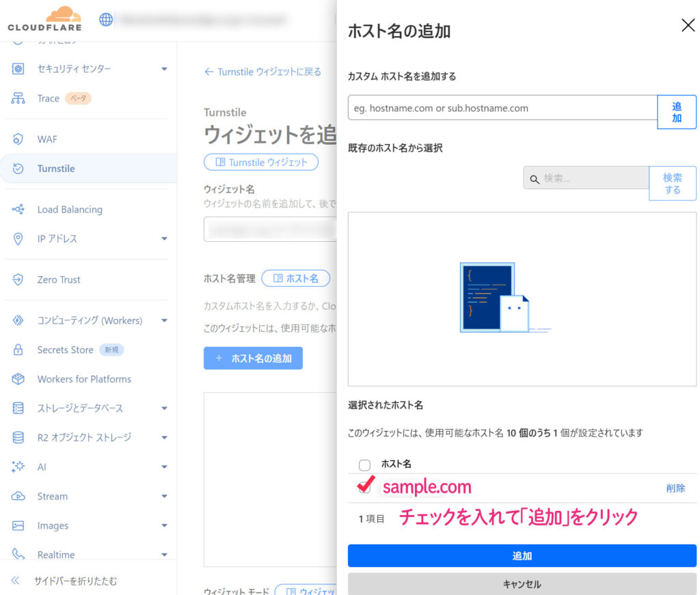Viewport: 700px width, 595px height.
Task: Click the キャンセル button
Action: coord(522,584)
